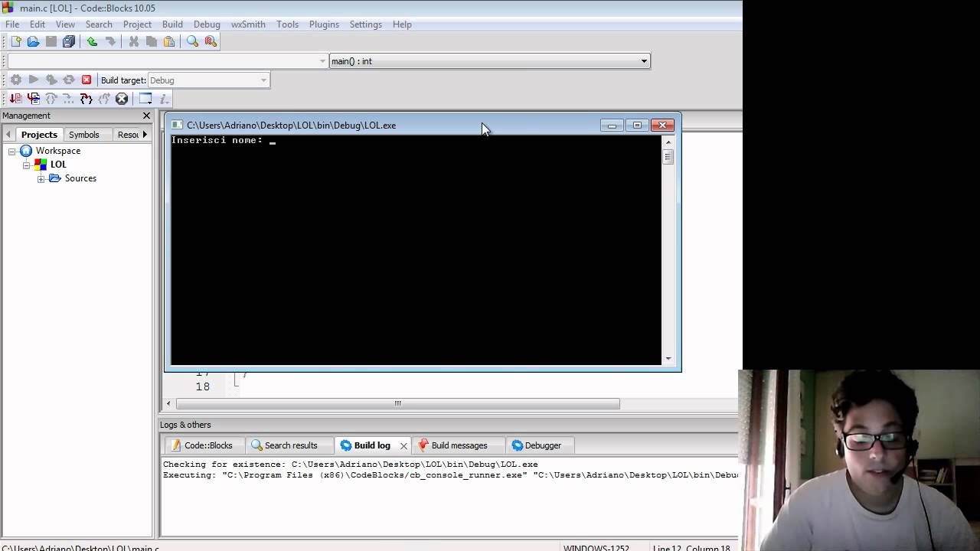Click the editor horizontal scrollbar thumb
The image size is (980, 551).
coord(397,403)
